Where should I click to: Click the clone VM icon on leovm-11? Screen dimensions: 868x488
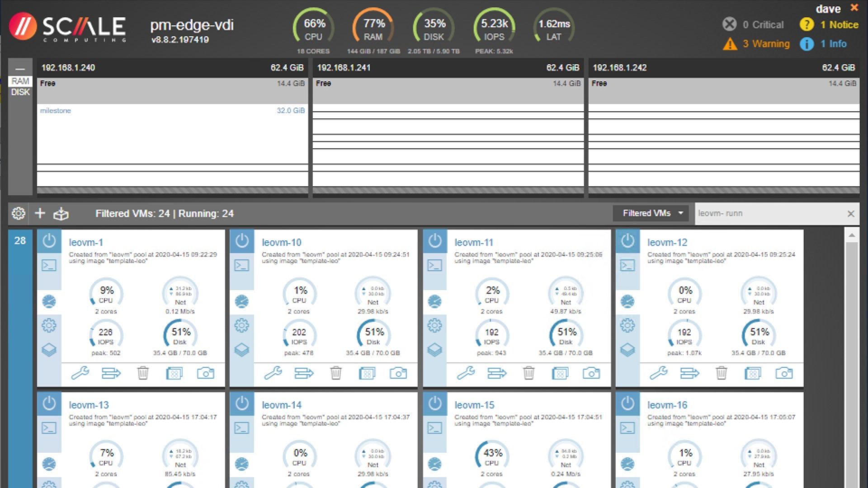tap(560, 373)
